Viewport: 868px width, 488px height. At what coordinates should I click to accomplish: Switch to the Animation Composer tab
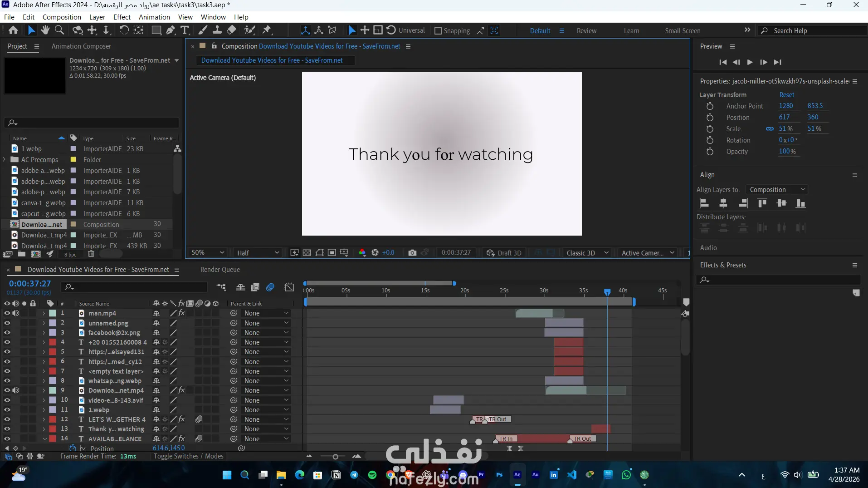pyautogui.click(x=81, y=46)
